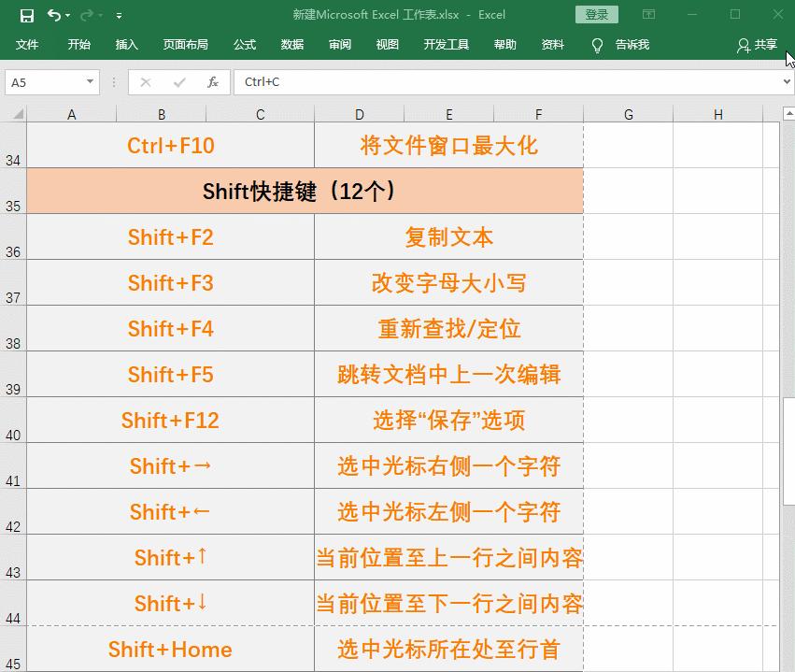Open the 文件 menu
The width and height of the screenshot is (795, 672).
tap(27, 44)
